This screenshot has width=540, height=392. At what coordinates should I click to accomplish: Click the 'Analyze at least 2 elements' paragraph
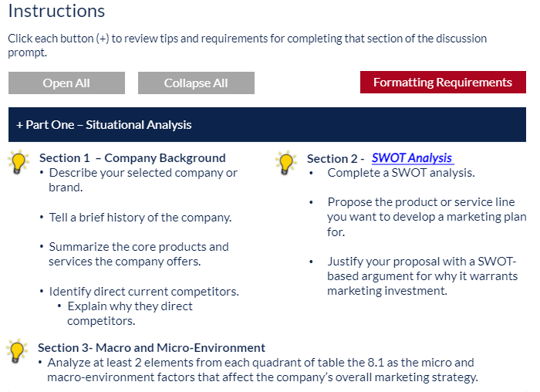pyautogui.click(x=262, y=370)
